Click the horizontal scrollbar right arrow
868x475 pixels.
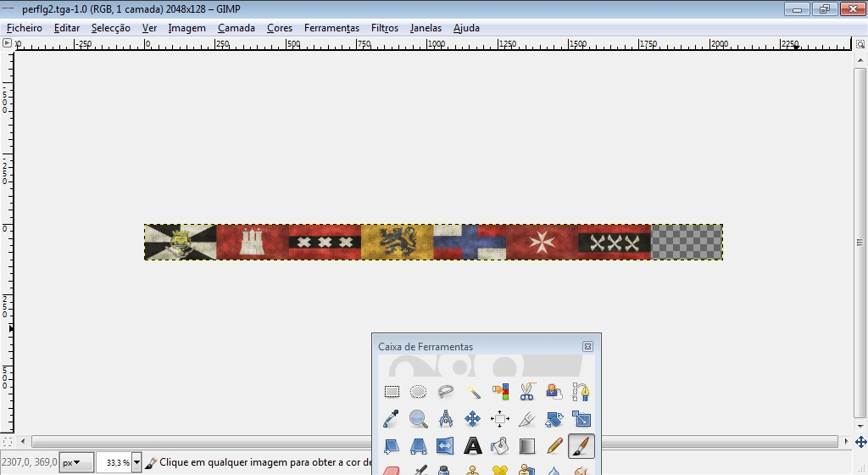coord(846,441)
